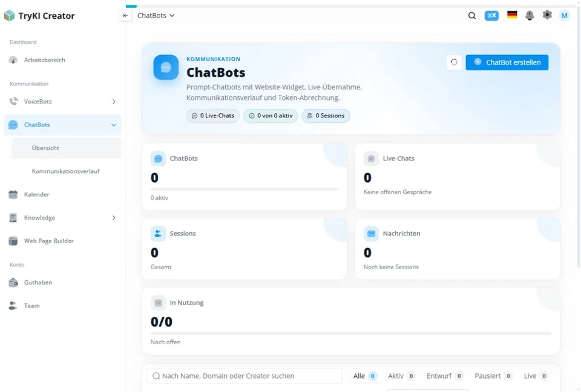This screenshot has width=581, height=392.
Task: Select the Live filter tab
Action: coord(536,376)
